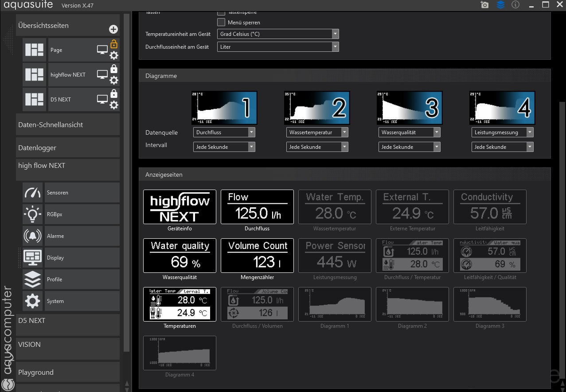Toggle the Geräteinfo display page
The image size is (566, 392).
coord(180,207)
